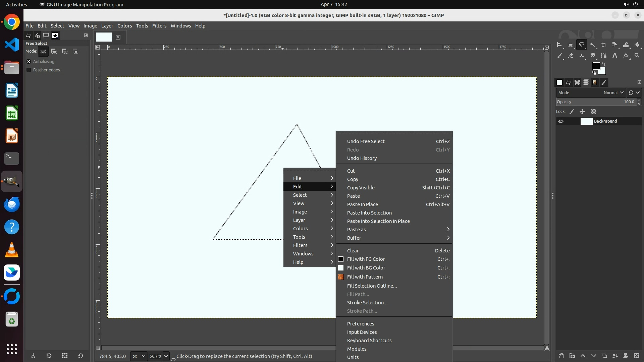Select the Eraser tool
The width and height of the screenshot is (644, 362).
571,56
